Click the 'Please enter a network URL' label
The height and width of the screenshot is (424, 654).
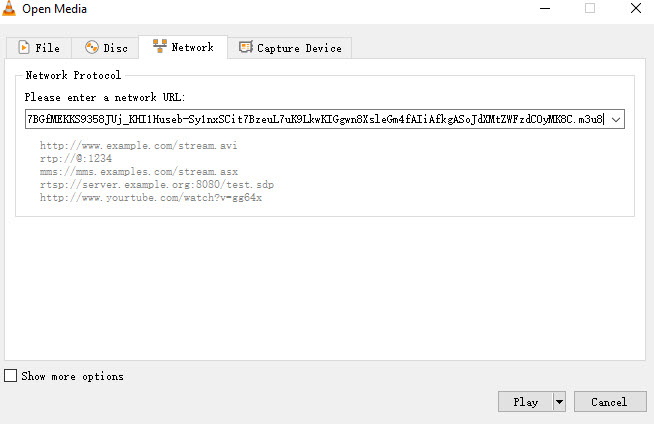pyautogui.click(x=105, y=97)
